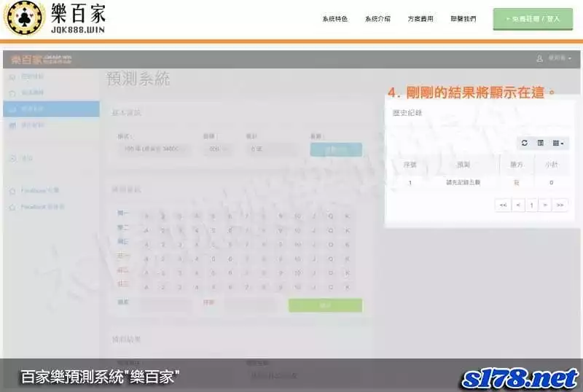
Task: Click the green submit button below card grid
Action: [325, 305]
